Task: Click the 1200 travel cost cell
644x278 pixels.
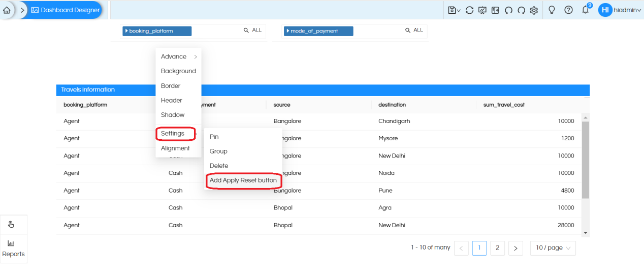Action: [568, 138]
